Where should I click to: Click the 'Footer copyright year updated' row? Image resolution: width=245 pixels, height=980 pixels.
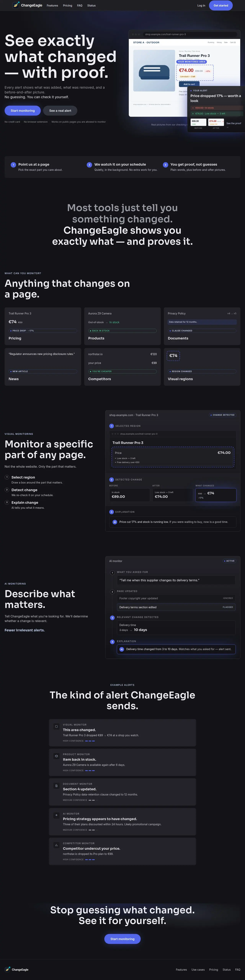pyautogui.click(x=176, y=599)
